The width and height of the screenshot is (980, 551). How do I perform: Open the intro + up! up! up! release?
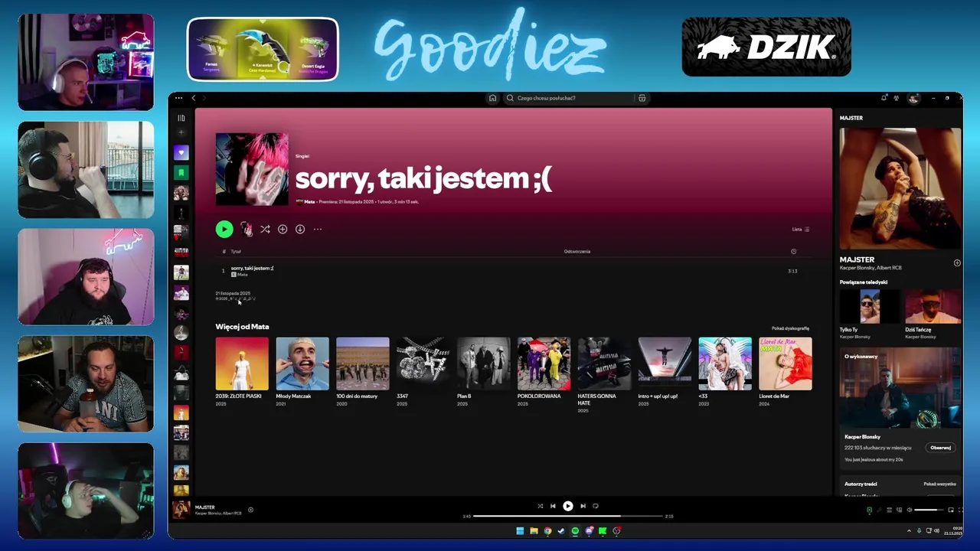[665, 372]
